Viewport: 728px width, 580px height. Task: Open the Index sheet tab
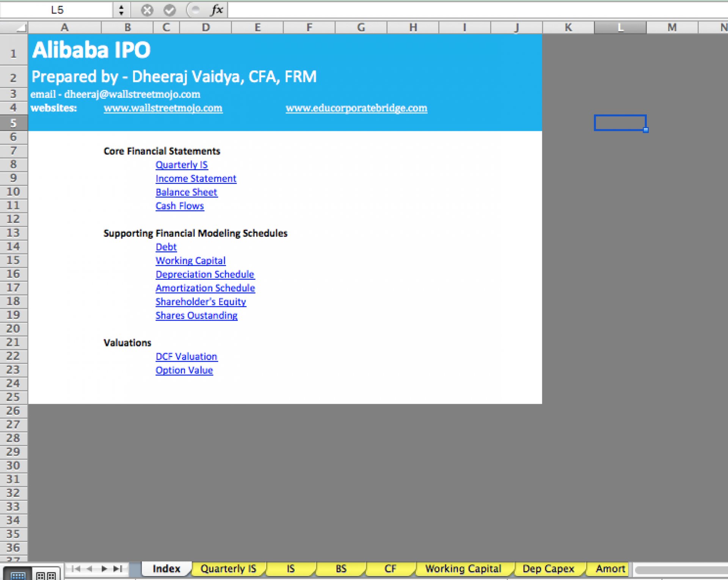click(x=166, y=569)
